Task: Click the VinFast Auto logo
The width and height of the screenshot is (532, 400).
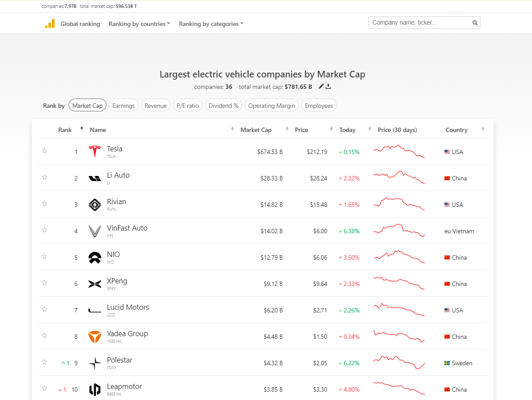Action: [95, 231]
